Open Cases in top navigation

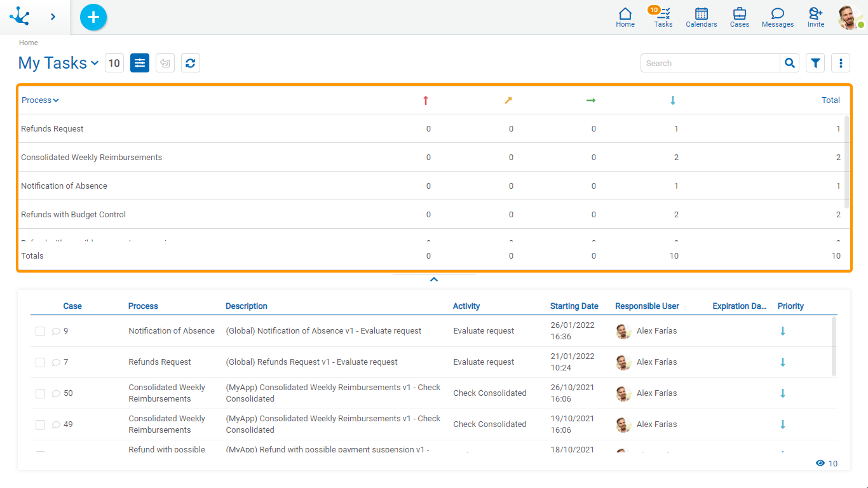tap(740, 17)
